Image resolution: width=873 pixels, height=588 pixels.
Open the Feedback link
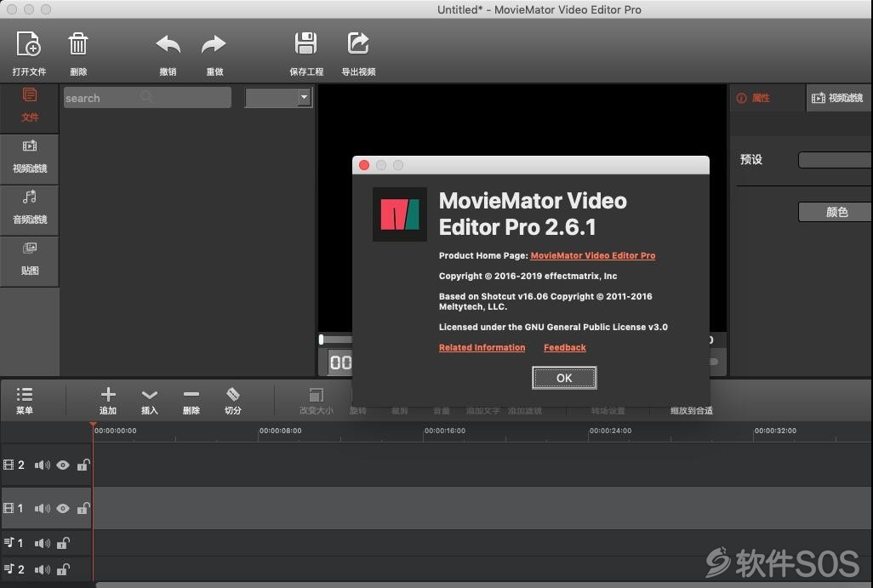point(564,347)
